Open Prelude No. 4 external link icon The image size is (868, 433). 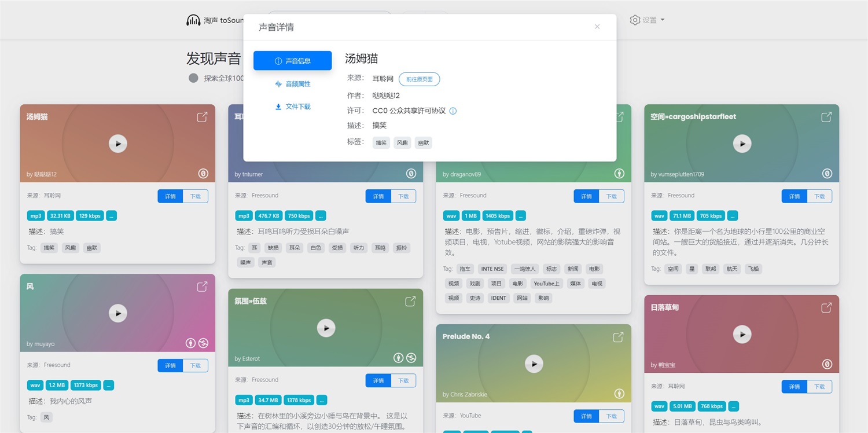618,337
